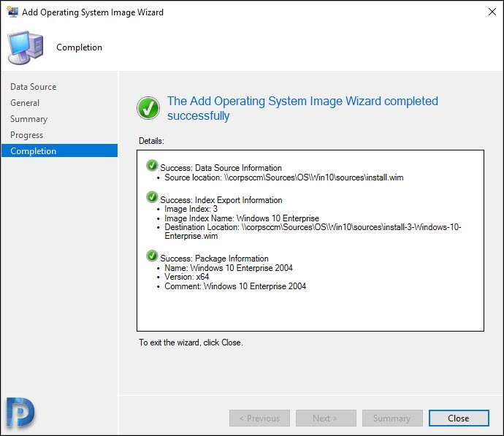Select the Data Source step in sidebar
Image resolution: width=504 pixels, height=436 pixels.
coord(33,87)
